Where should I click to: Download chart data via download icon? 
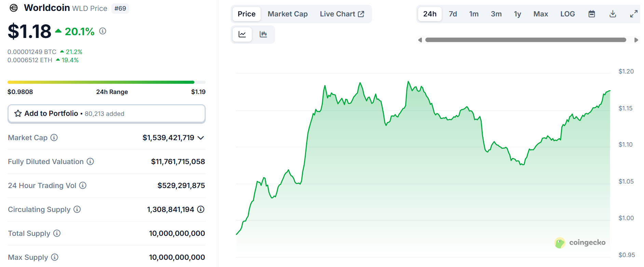[x=613, y=14]
